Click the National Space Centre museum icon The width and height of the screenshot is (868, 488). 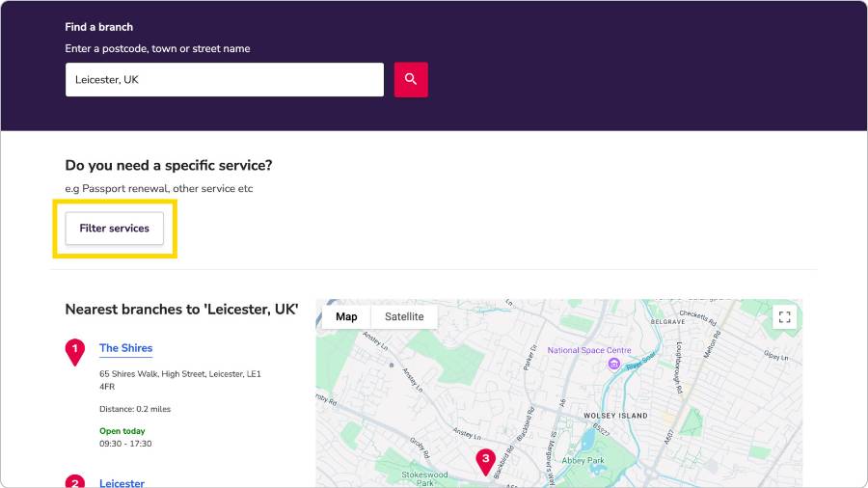[x=613, y=364]
